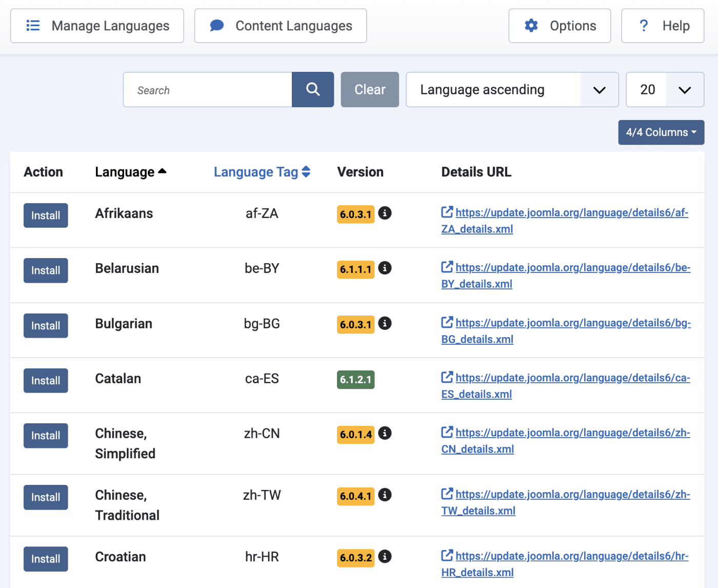Open the Help page
Screen dimensions: 718x588
[x=663, y=26]
